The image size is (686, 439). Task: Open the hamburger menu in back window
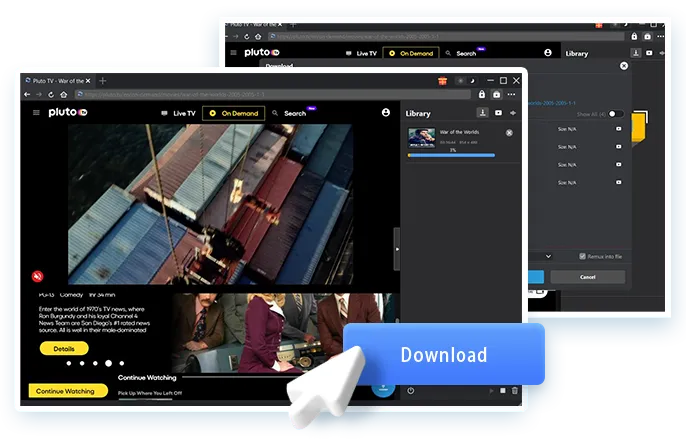(233, 53)
